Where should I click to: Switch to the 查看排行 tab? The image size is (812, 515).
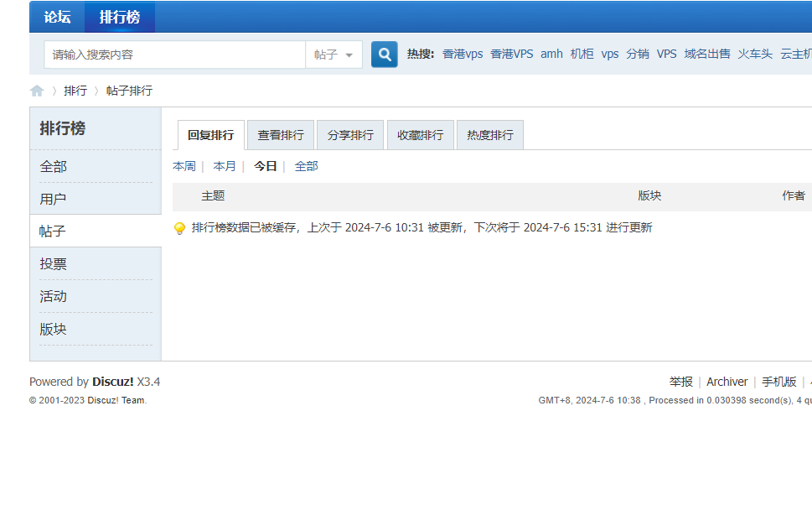point(281,135)
